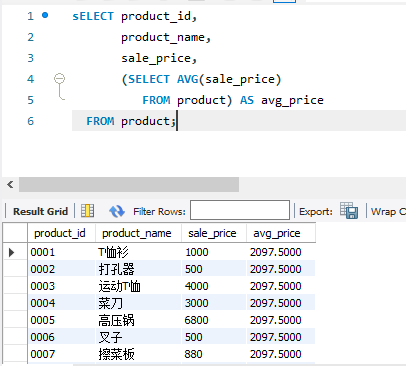Viewport: 406px width, 366px height.
Task: Select sale_price 500 in the 打孔器 row
Action: click(x=214, y=269)
